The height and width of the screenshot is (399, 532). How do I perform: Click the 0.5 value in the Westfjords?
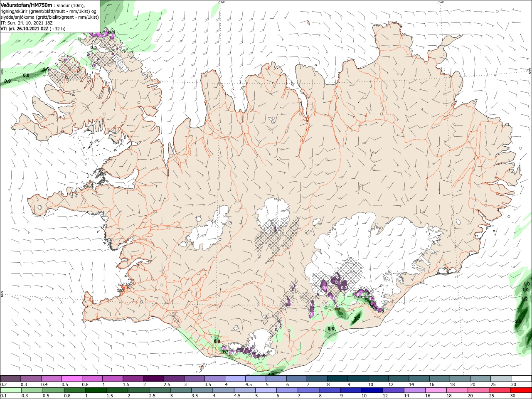pos(94,48)
